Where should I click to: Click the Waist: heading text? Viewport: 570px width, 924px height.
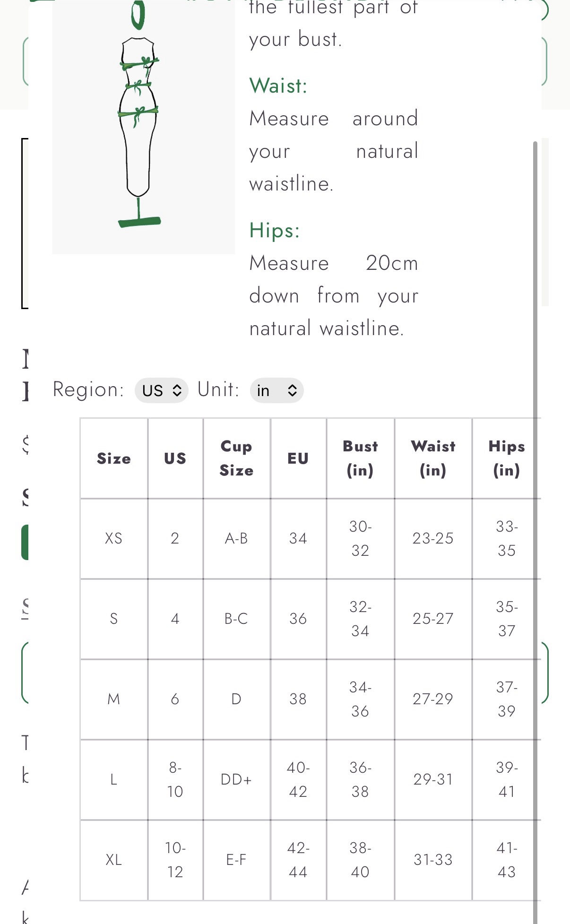pos(278,86)
